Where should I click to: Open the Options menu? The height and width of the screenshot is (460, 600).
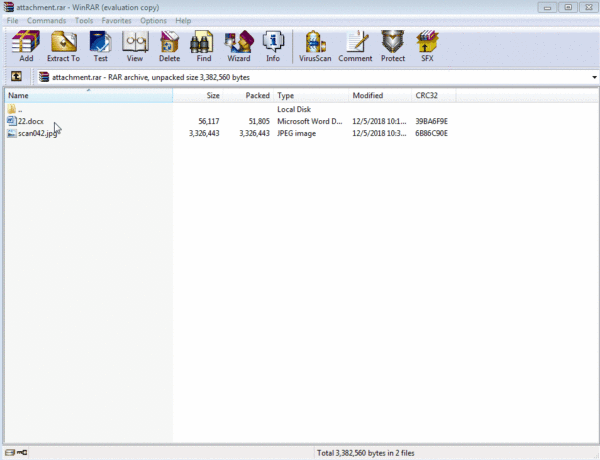(153, 21)
